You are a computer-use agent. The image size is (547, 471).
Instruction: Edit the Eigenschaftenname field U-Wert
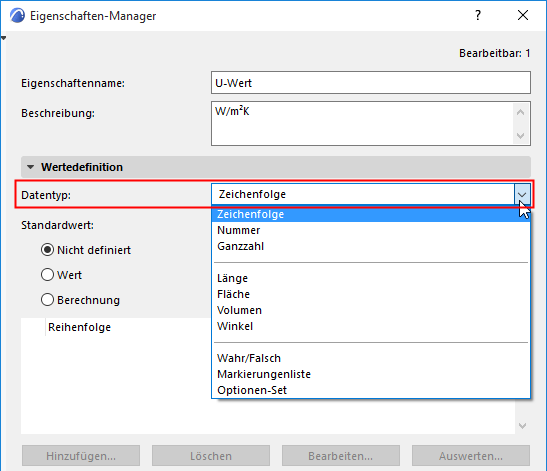371,83
